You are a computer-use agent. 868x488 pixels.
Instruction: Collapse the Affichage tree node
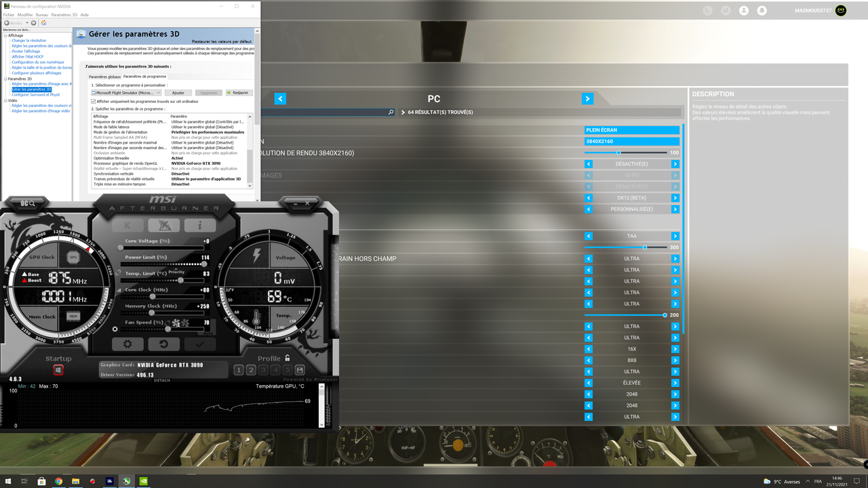5,35
